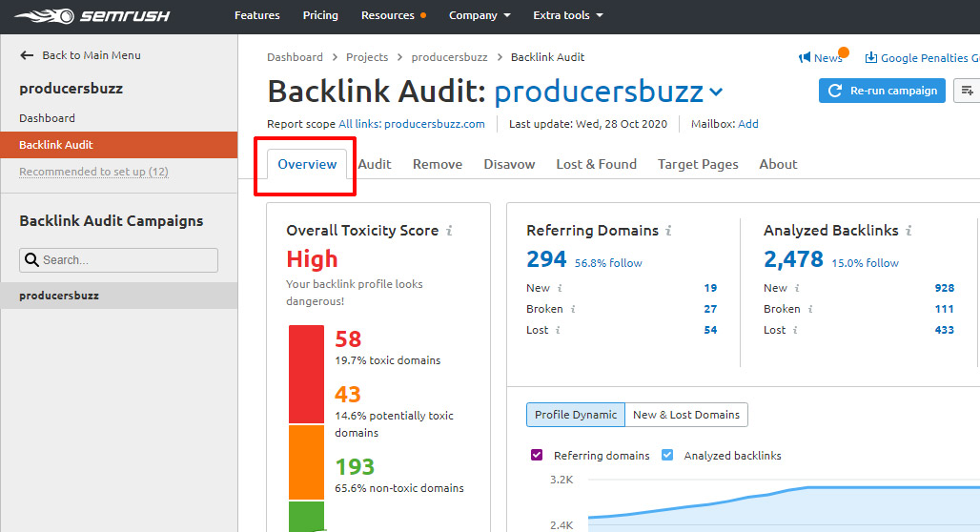
Task: Open the Resources menu
Action: click(387, 15)
